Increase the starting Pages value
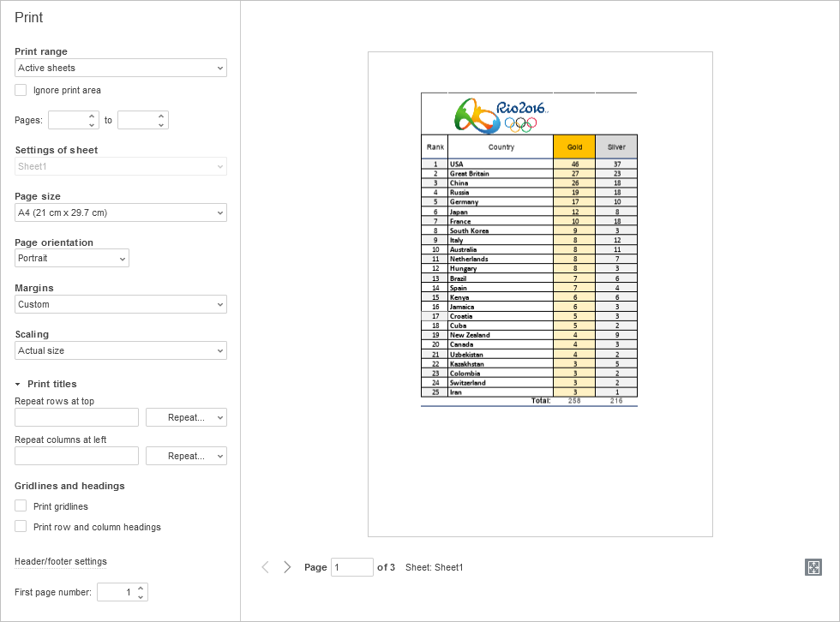Screen dimensions: 840x622 (x=93, y=116)
